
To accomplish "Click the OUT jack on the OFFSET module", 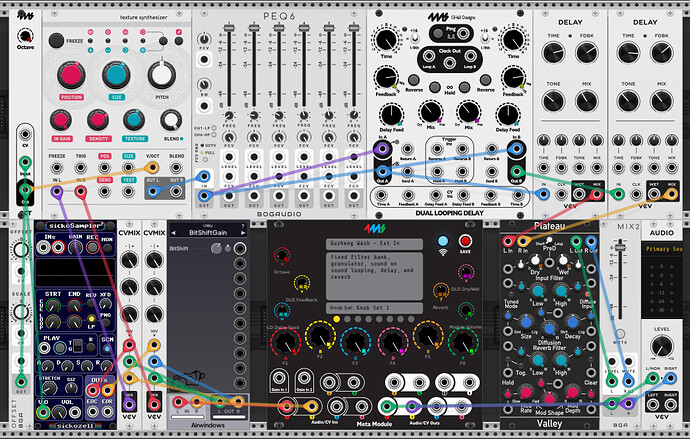I will click(21, 381).
